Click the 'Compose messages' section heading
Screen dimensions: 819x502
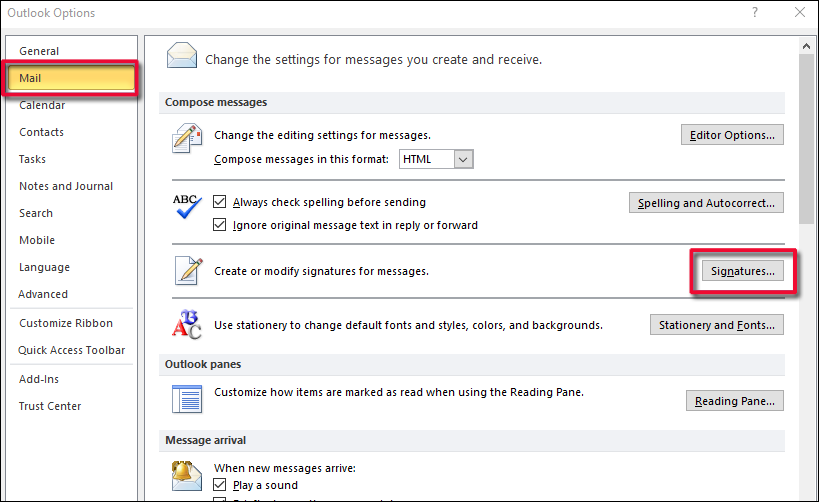[216, 102]
